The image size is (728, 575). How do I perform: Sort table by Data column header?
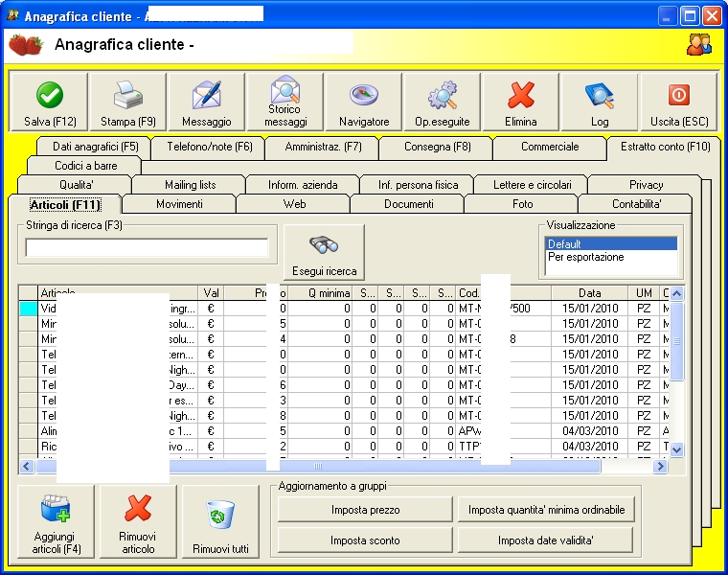pos(589,293)
